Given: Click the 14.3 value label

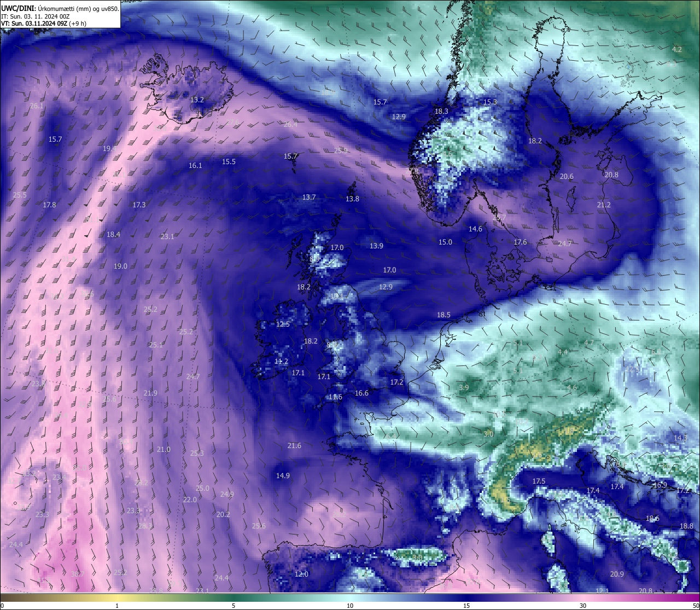Looking at the screenshot, I should coord(680,438).
